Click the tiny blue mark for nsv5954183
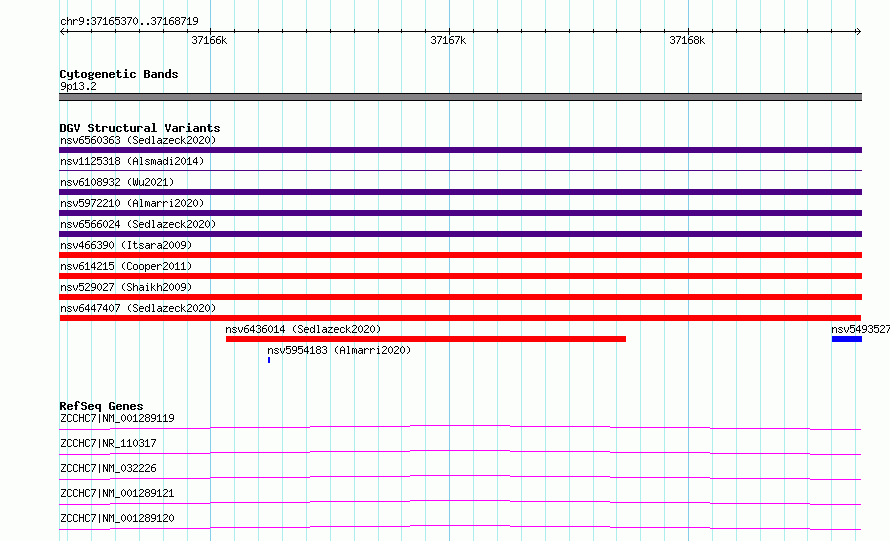 tap(269, 360)
